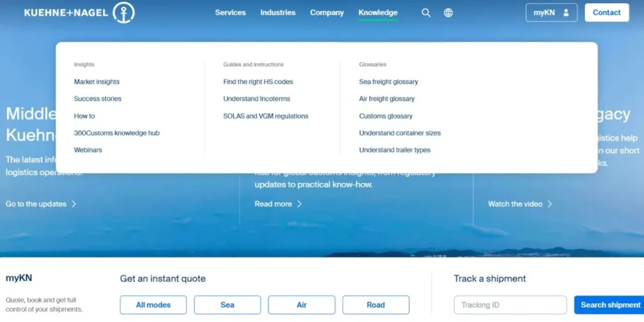
Task: Click the myKN login button
Action: click(551, 13)
